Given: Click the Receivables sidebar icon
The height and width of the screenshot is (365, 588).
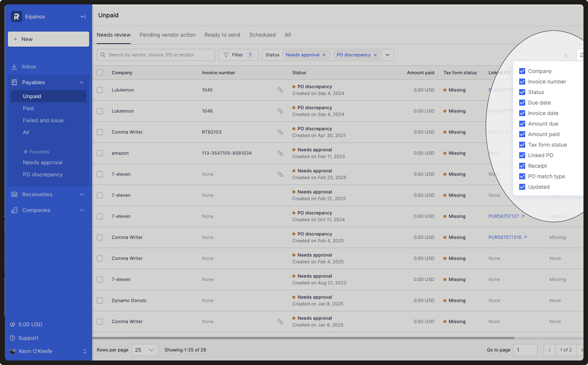Looking at the screenshot, I should pyautogui.click(x=14, y=194).
